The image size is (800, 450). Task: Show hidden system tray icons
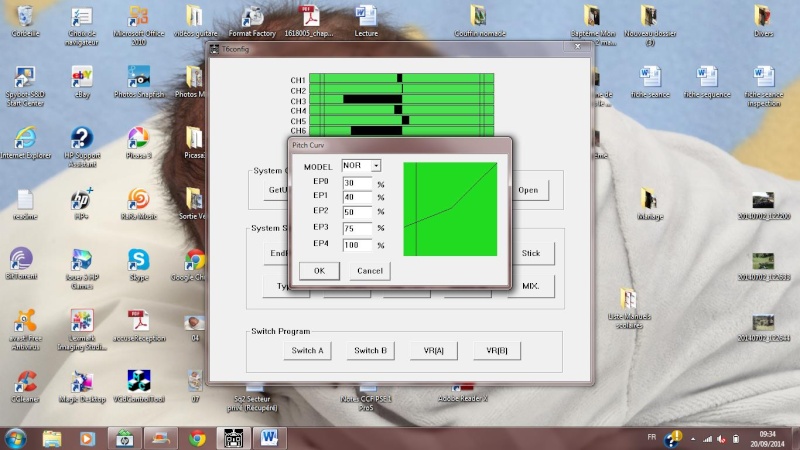tap(693, 439)
